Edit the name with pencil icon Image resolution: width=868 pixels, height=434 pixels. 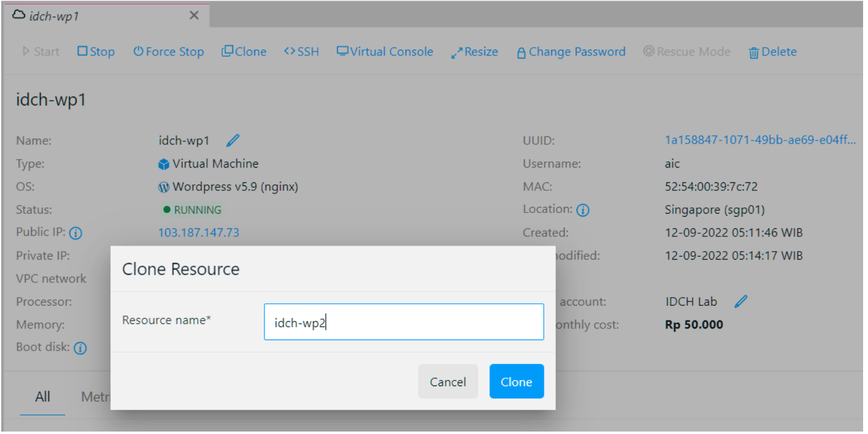click(233, 141)
